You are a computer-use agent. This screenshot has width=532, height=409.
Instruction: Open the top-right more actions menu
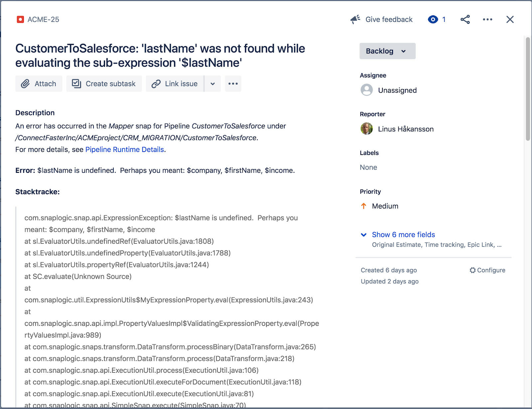pyautogui.click(x=487, y=20)
